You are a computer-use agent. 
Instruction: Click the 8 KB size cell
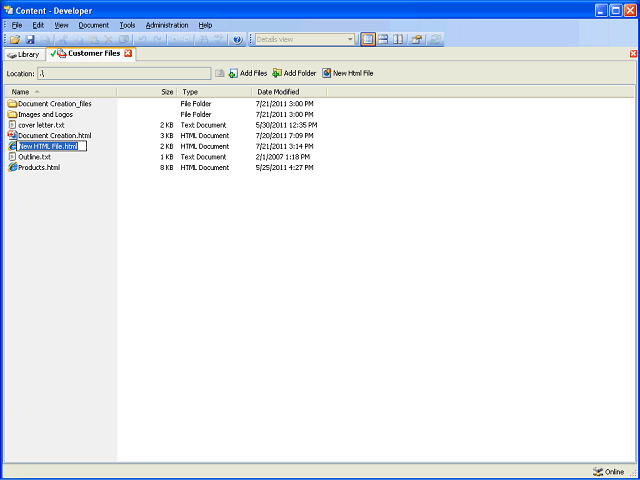pyautogui.click(x=167, y=167)
